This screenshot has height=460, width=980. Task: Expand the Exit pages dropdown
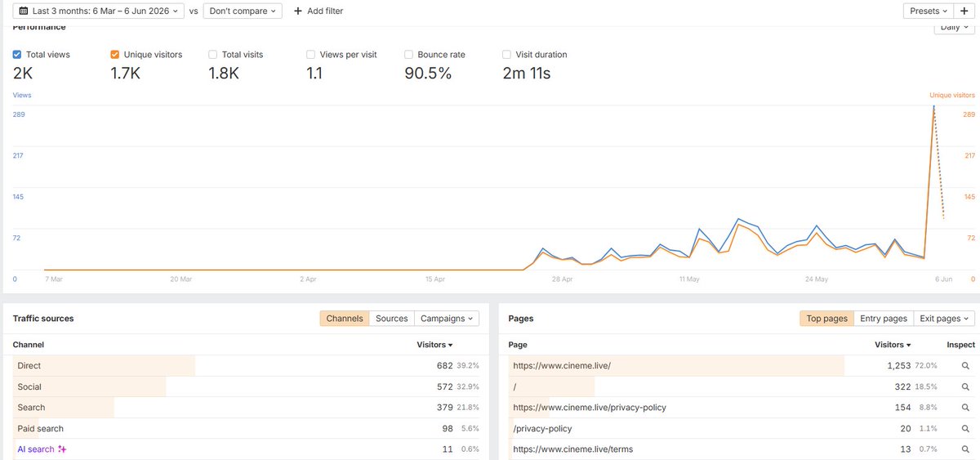(x=945, y=319)
